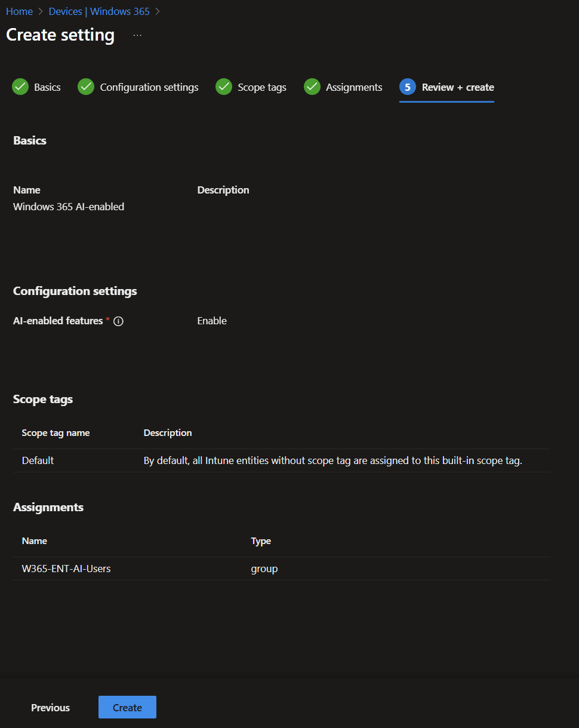Click the blue Create button

pos(127,707)
